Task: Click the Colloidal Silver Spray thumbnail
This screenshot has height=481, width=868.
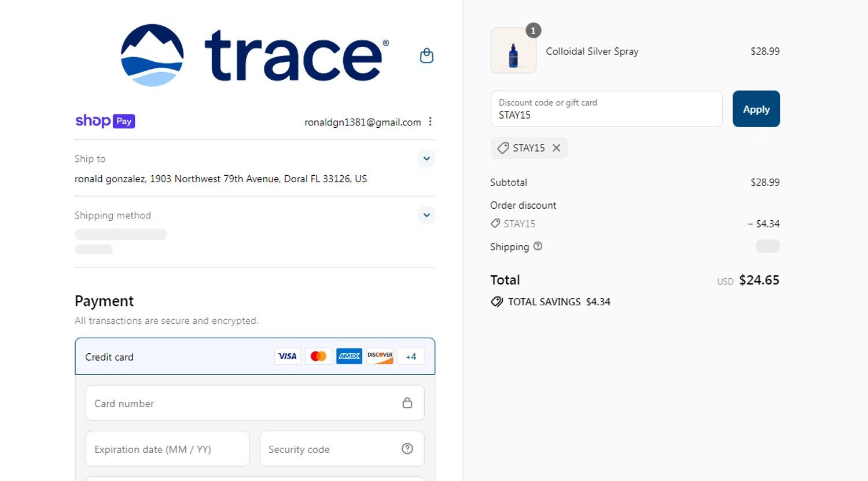Action: [x=513, y=50]
